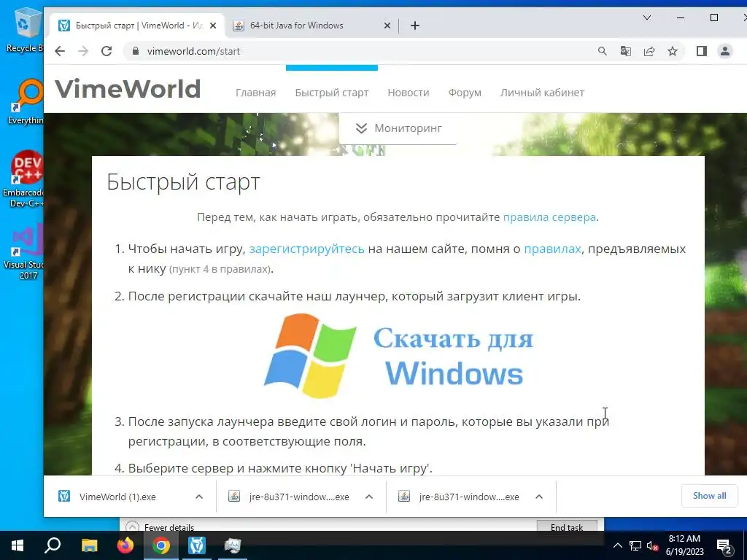The image size is (747, 560).
Task: Click the translate page icon
Action: point(625,51)
